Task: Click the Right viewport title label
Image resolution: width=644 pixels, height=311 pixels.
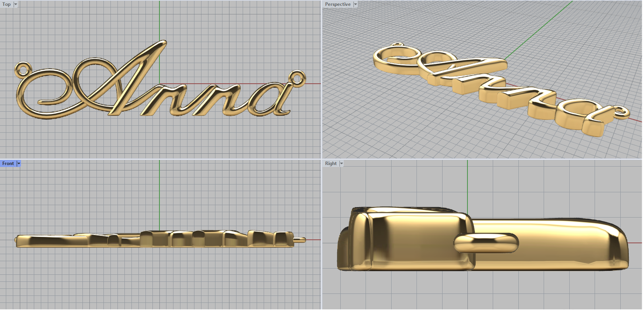Action: pyautogui.click(x=330, y=163)
